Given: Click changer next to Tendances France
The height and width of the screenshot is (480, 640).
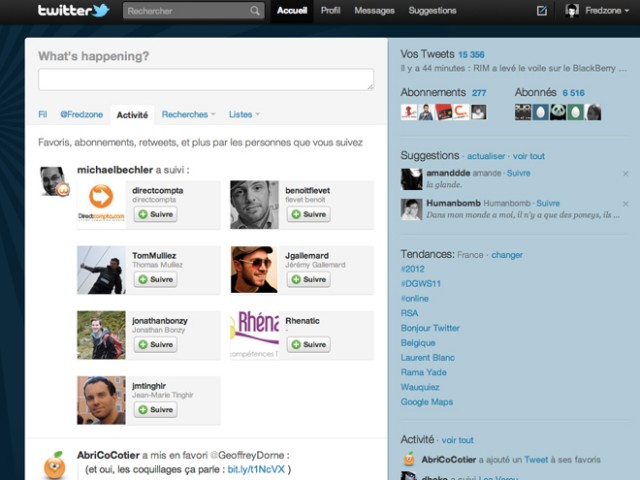Looking at the screenshot, I should (507, 255).
